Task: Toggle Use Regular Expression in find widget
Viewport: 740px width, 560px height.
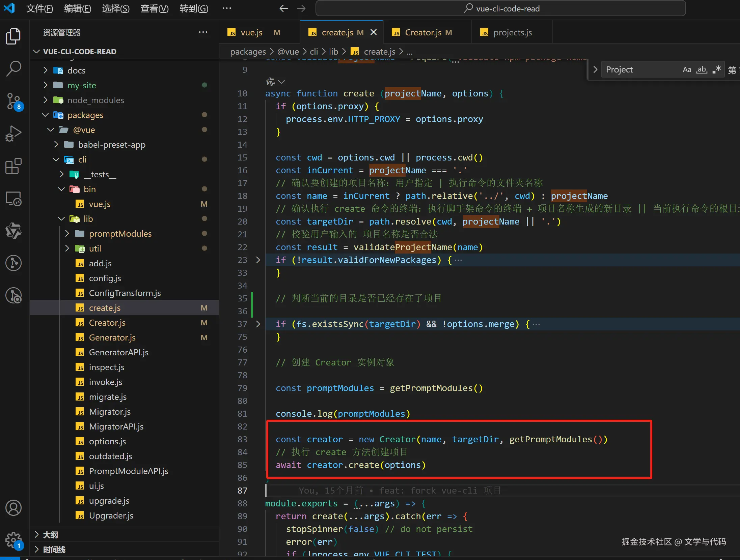Action: coord(717,69)
